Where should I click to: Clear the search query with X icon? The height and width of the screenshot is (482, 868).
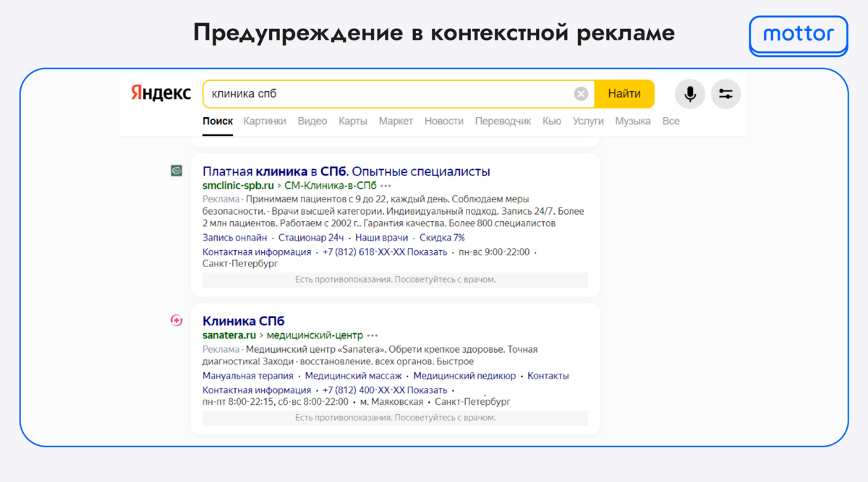tap(581, 94)
